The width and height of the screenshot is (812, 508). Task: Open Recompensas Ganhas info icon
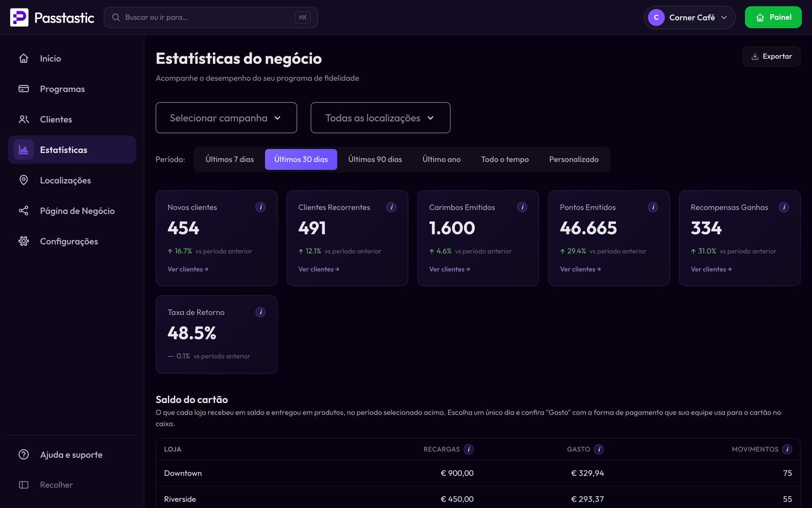click(784, 207)
